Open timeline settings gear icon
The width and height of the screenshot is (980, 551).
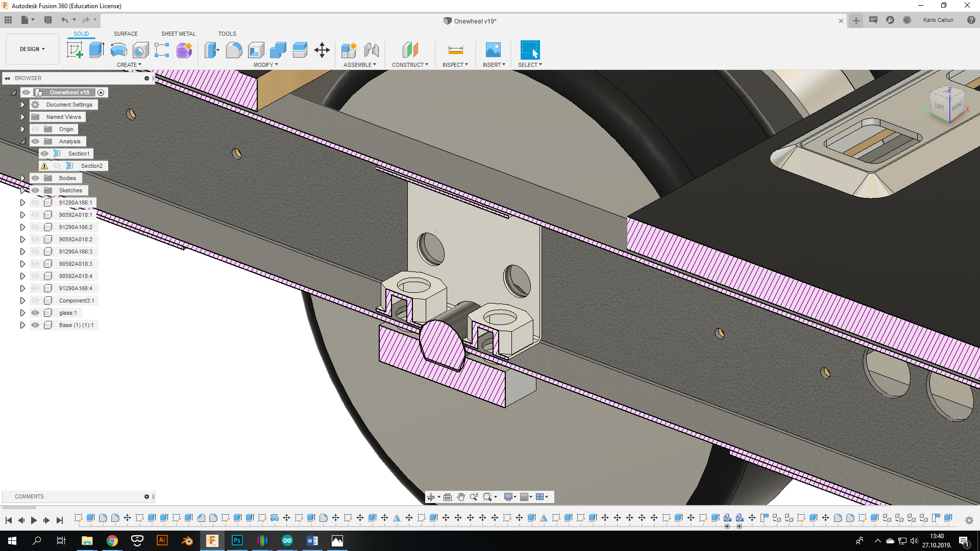(969, 520)
